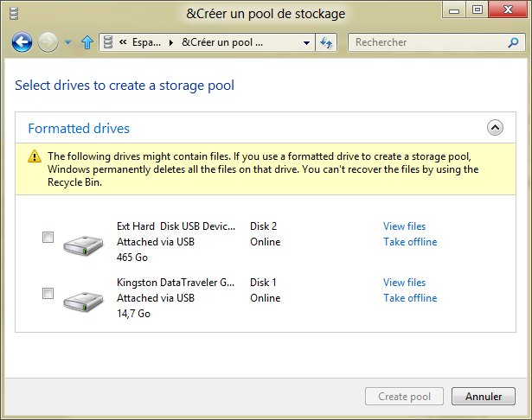Take Disk 1 Kingston offline

point(410,298)
